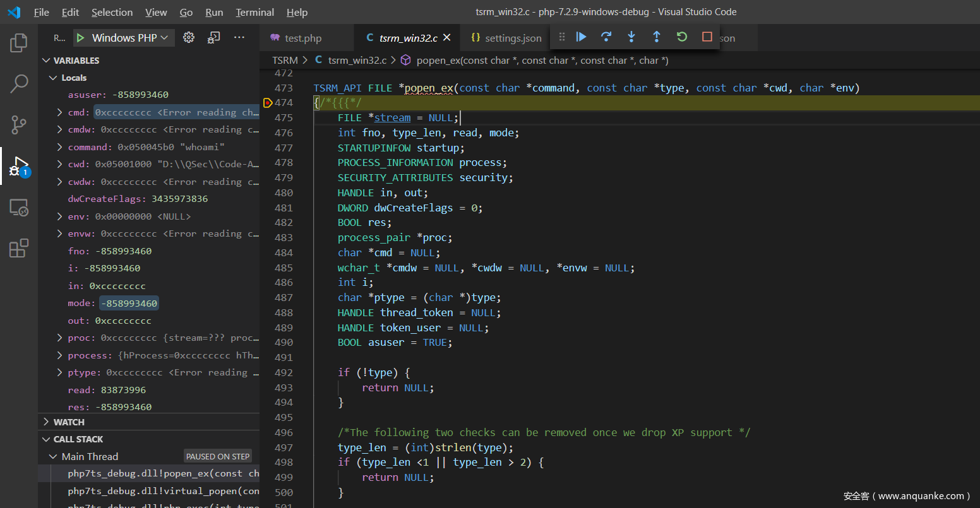
Task: Open the Terminal menu
Action: 254,12
